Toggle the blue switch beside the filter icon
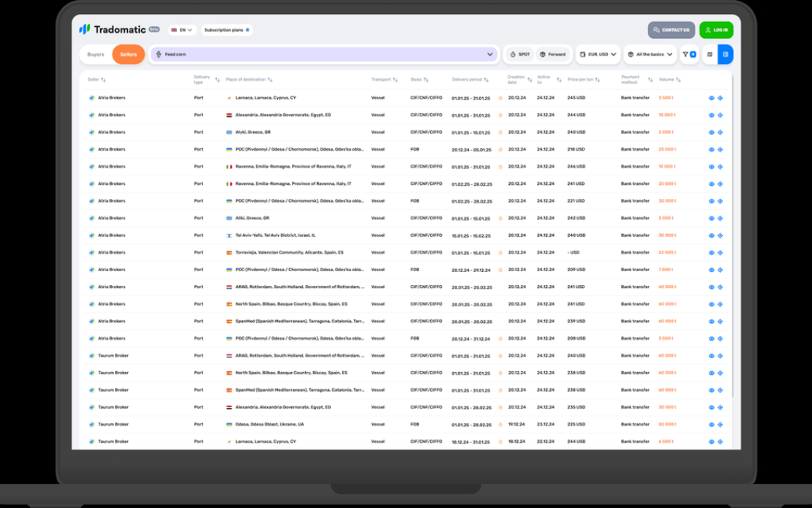This screenshot has height=508, width=812. pyautogui.click(x=692, y=54)
